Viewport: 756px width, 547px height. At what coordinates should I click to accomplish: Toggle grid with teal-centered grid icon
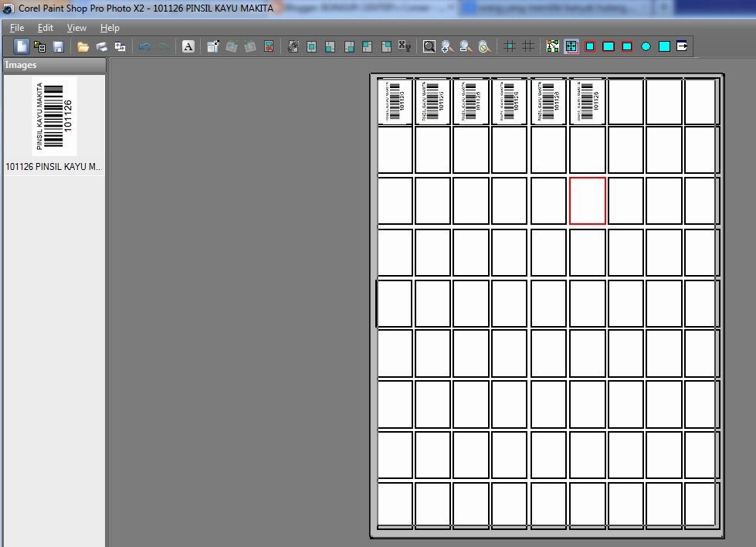pyautogui.click(x=510, y=46)
